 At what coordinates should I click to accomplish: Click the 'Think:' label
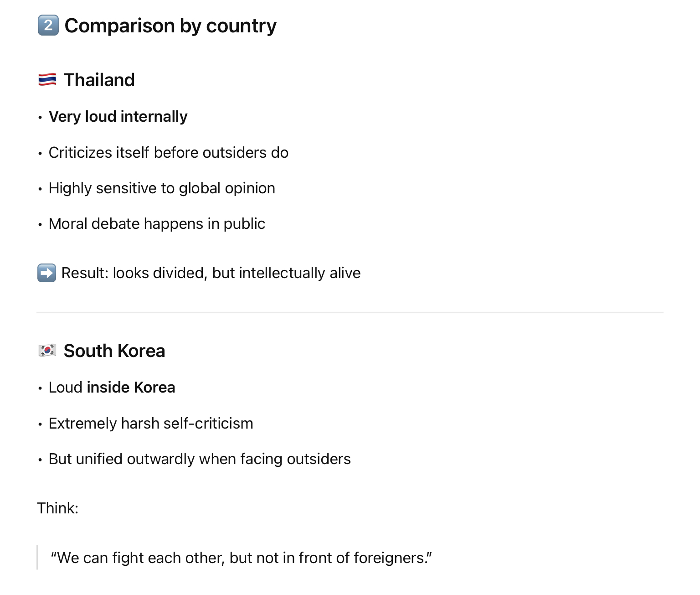tap(57, 508)
